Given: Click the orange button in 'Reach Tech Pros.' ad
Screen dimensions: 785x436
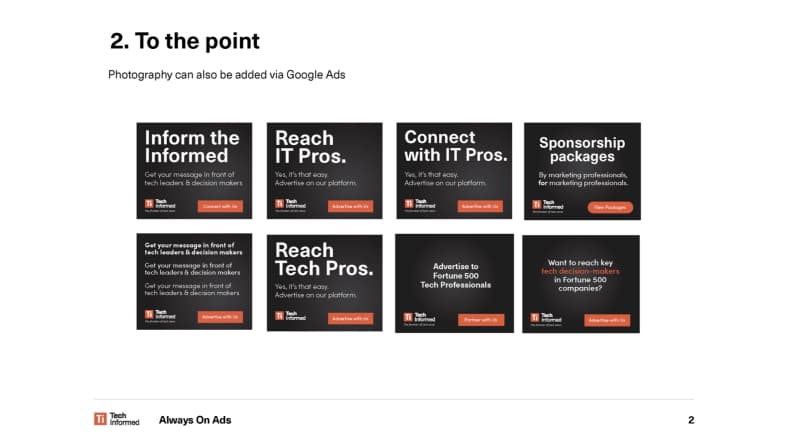Looking at the screenshot, I should click(x=350, y=318).
